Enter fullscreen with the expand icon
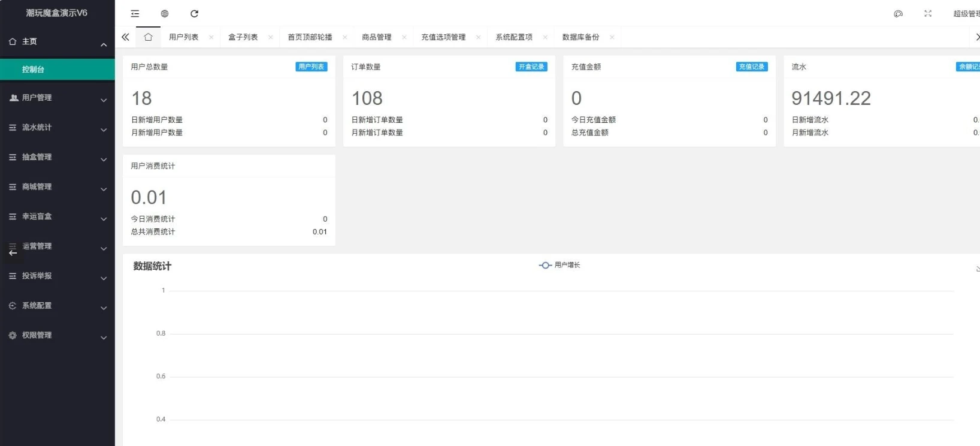 point(928,13)
